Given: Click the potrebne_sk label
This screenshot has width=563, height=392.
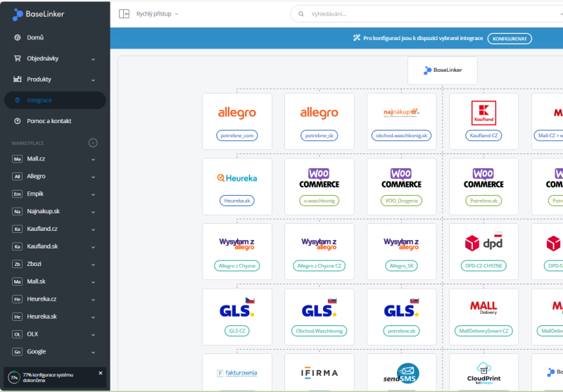Looking at the screenshot, I should pos(320,136).
